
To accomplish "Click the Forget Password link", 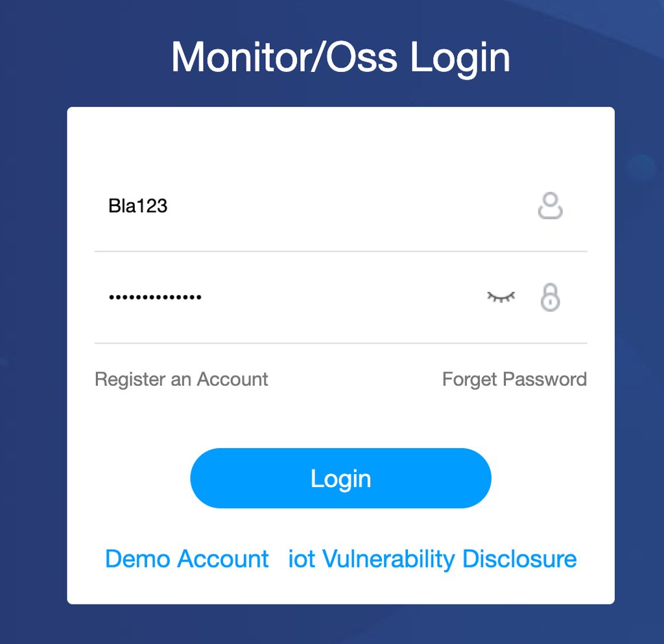I will coord(514,379).
